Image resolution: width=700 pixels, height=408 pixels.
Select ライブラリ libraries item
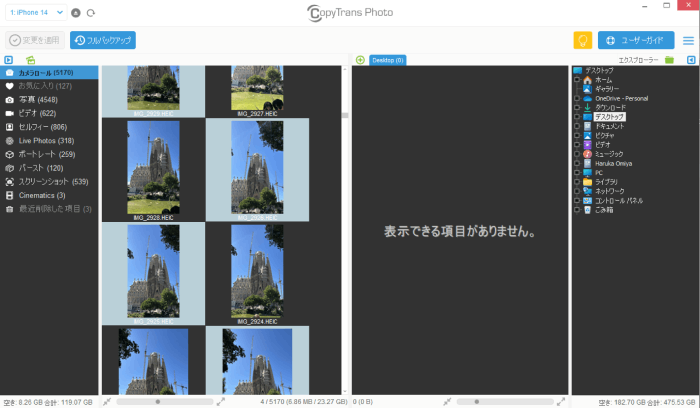pyautogui.click(x=606, y=182)
